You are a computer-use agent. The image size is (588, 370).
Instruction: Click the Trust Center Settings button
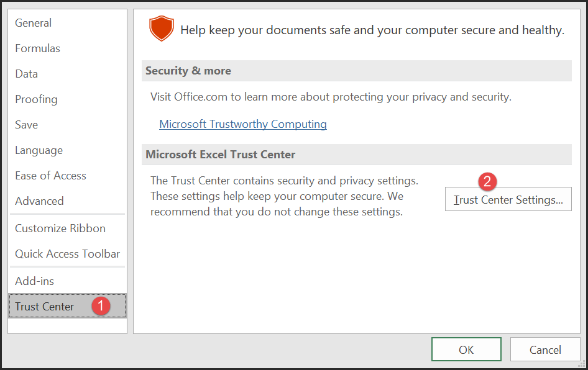tap(508, 199)
